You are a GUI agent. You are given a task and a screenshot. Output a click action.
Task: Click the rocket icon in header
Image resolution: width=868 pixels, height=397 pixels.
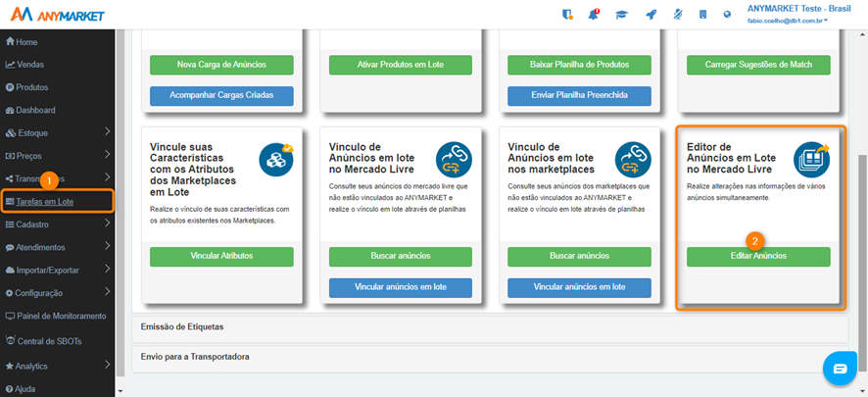point(651,15)
